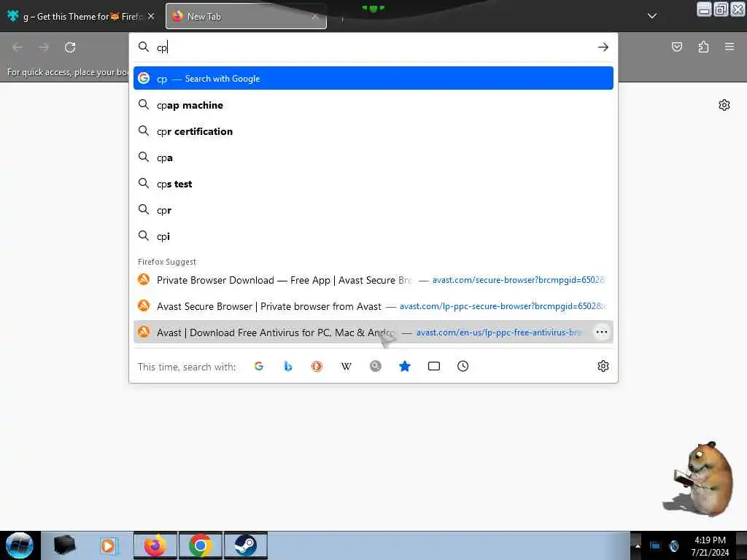Viewport: 747px width, 560px height.
Task: Open Firefox from the taskbar
Action: [155, 545]
